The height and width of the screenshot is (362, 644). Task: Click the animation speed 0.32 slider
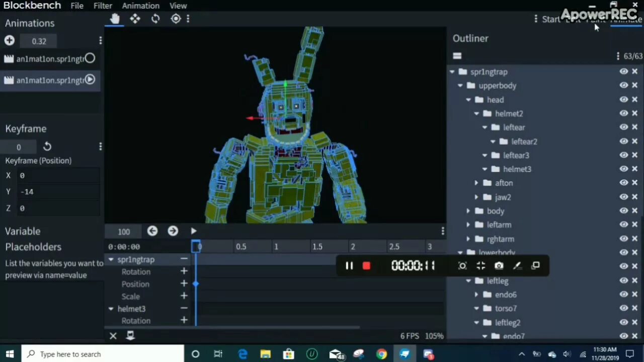pyautogui.click(x=39, y=41)
